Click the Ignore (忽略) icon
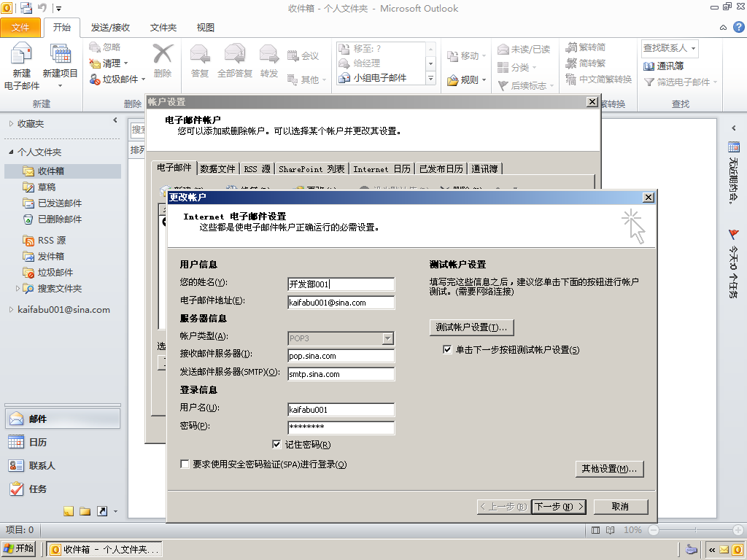 click(x=95, y=47)
